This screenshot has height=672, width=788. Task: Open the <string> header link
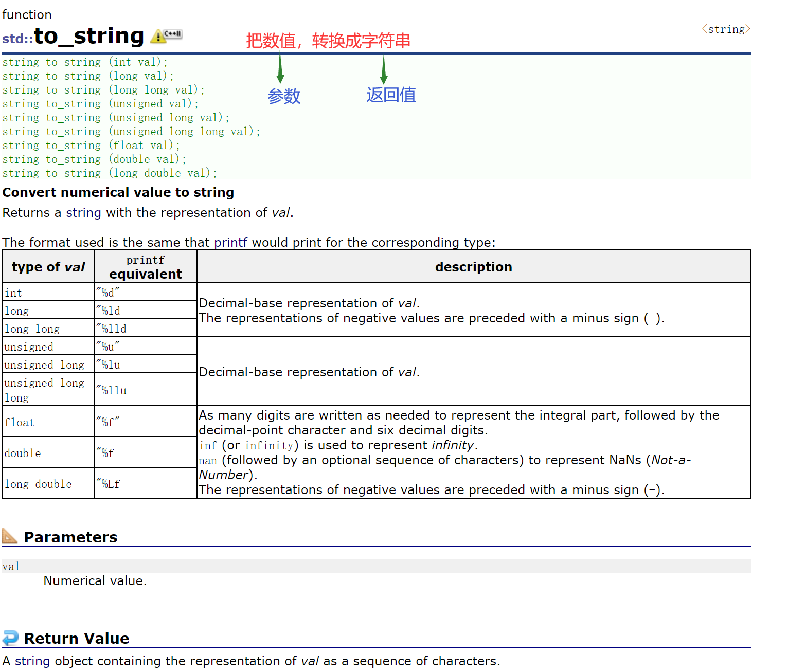[x=726, y=29]
